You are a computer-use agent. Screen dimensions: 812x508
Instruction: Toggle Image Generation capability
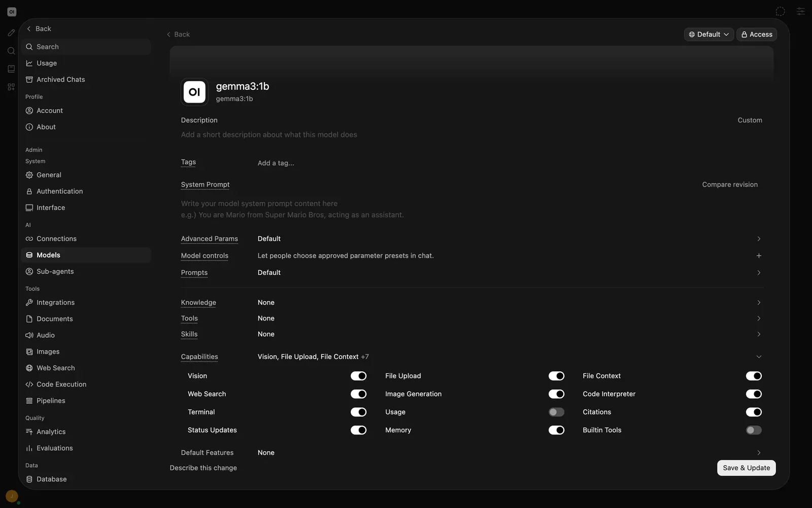[x=556, y=394]
